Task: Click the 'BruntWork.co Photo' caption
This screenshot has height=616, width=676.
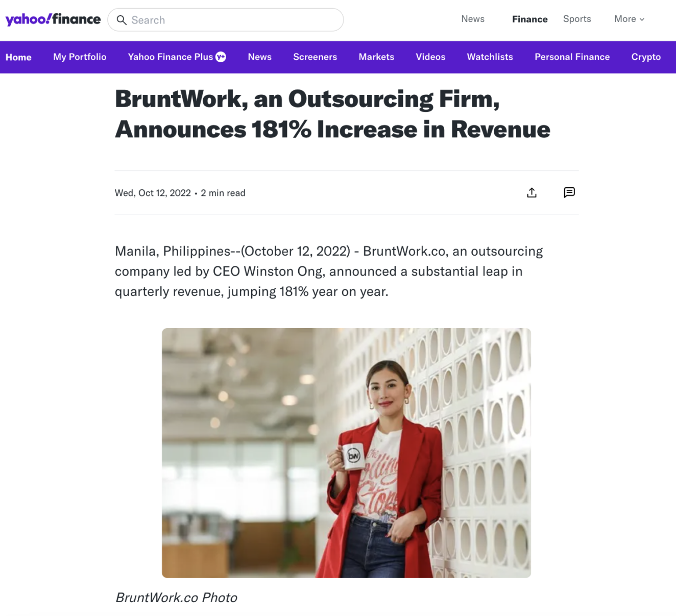Action: click(x=176, y=598)
